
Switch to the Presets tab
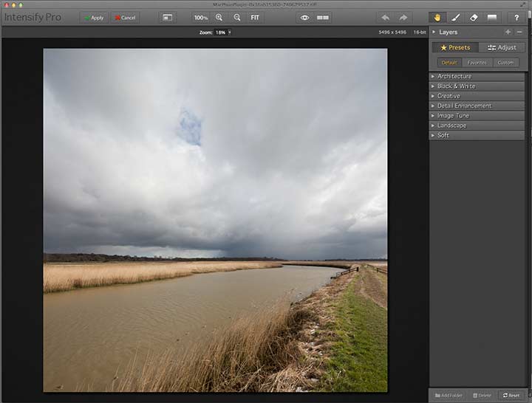(455, 47)
